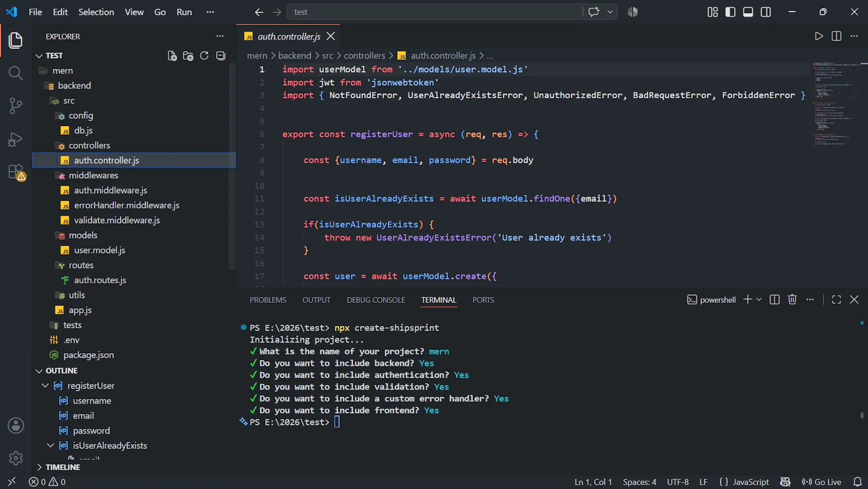The image size is (868, 489).
Task: Open the dropdown next to Copilot chat icon
Action: point(610,12)
